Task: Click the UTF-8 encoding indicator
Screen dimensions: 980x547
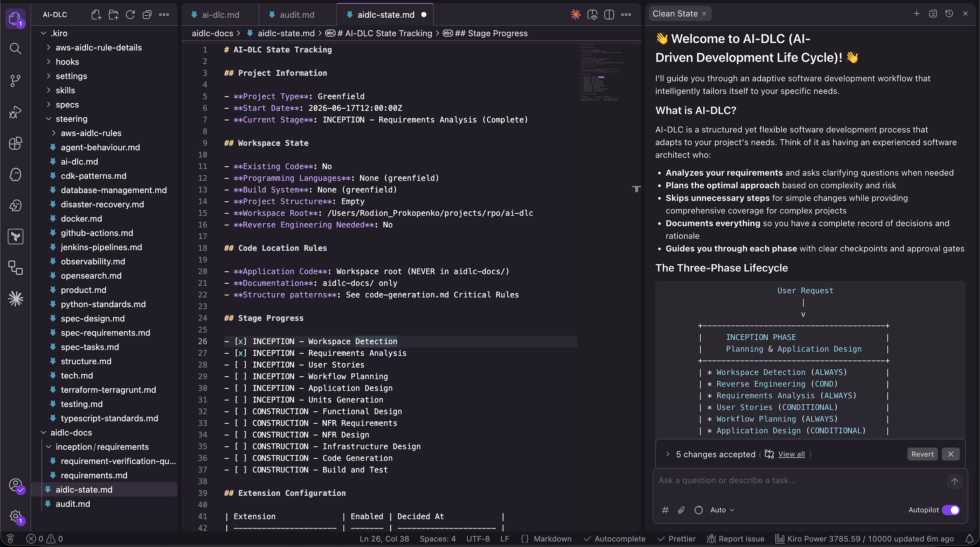Action: click(478, 539)
